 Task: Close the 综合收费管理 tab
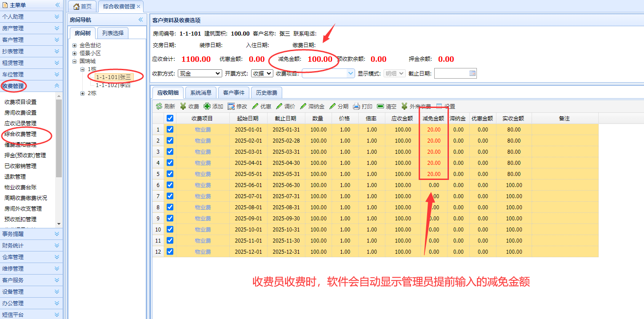pyautogui.click(x=139, y=7)
